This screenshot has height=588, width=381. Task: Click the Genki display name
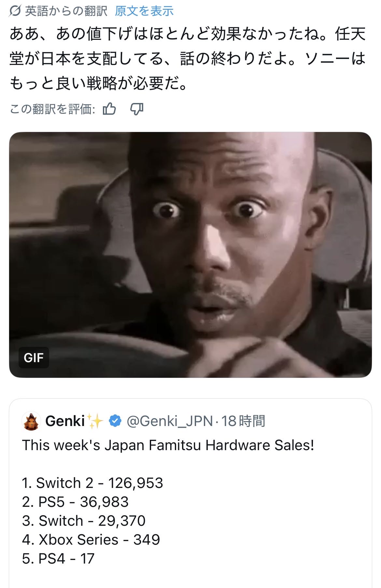click(x=65, y=421)
